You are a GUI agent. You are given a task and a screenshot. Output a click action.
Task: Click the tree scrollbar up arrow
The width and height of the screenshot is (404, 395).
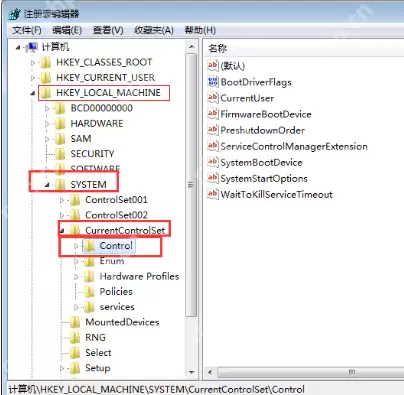(191, 47)
